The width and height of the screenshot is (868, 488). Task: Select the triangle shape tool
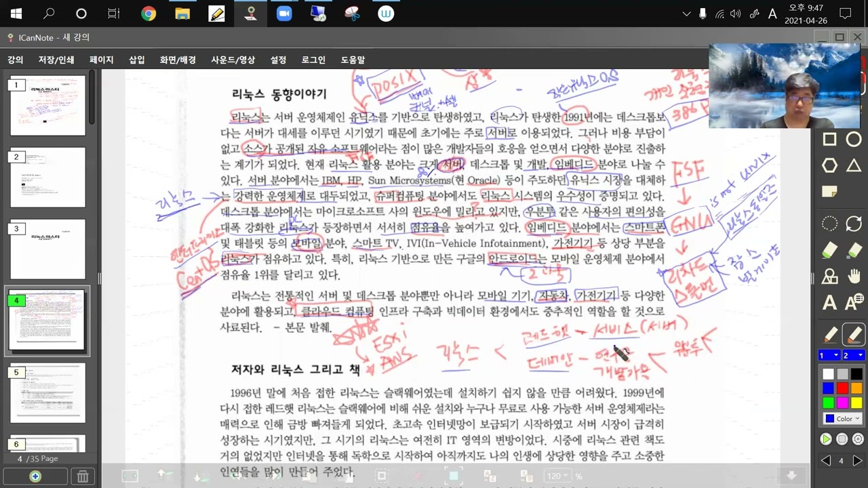[x=854, y=165]
